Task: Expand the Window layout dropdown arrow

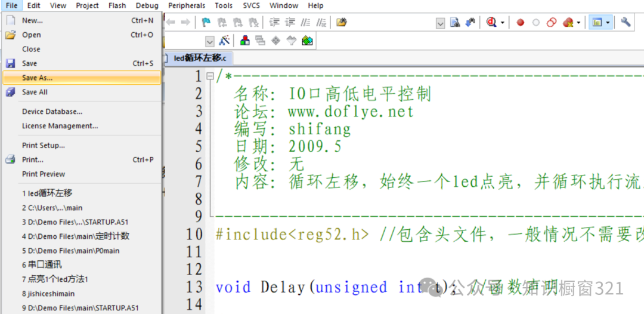Action: pyautogui.click(x=608, y=23)
